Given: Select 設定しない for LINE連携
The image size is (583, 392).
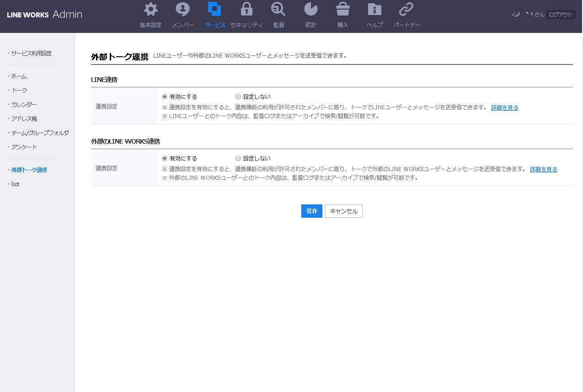Looking at the screenshot, I should coord(238,97).
